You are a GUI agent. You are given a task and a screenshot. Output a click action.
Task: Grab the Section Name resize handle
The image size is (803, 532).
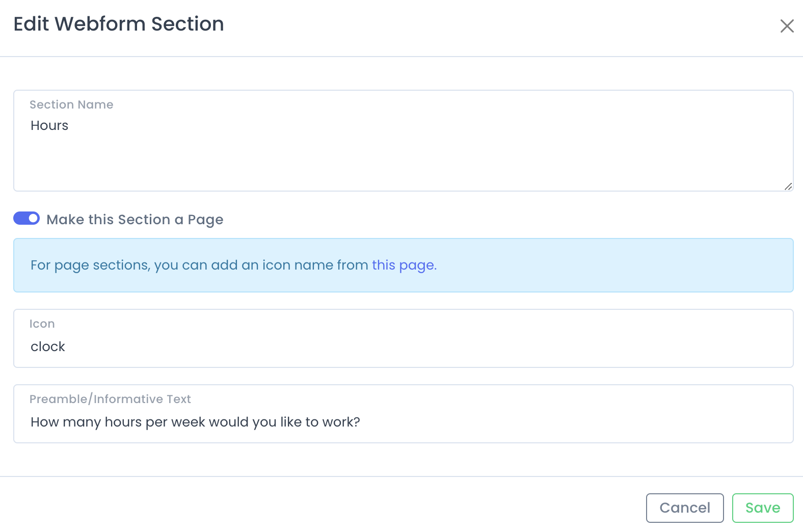788,187
